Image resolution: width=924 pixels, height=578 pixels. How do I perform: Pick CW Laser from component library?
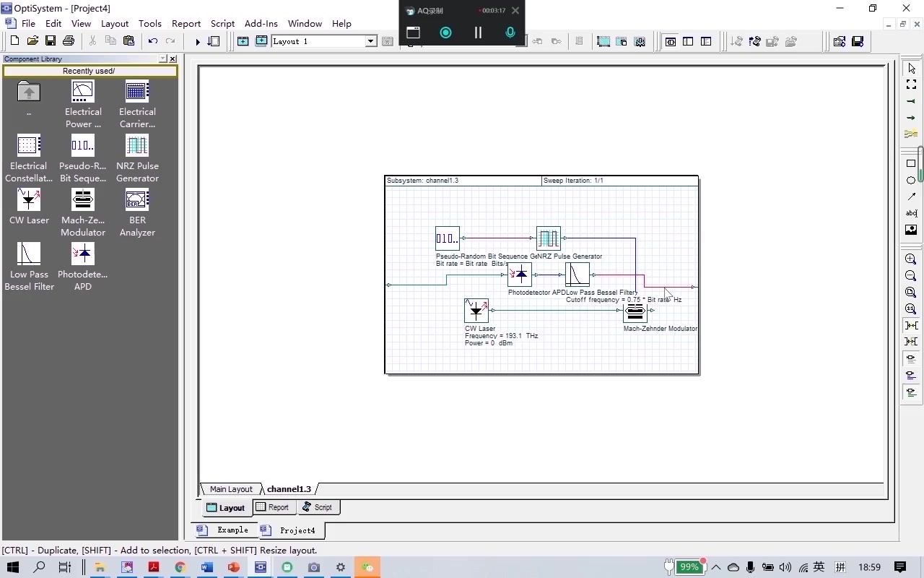29,207
